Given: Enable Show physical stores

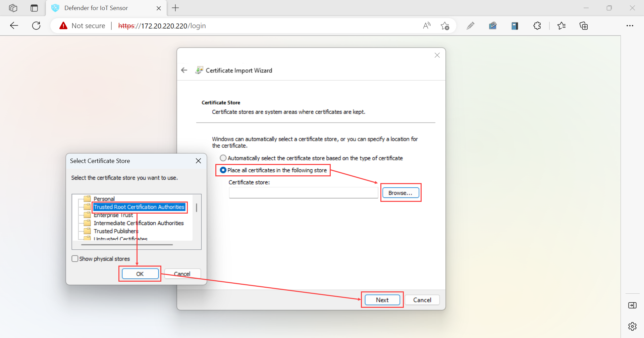Looking at the screenshot, I should 75,258.
